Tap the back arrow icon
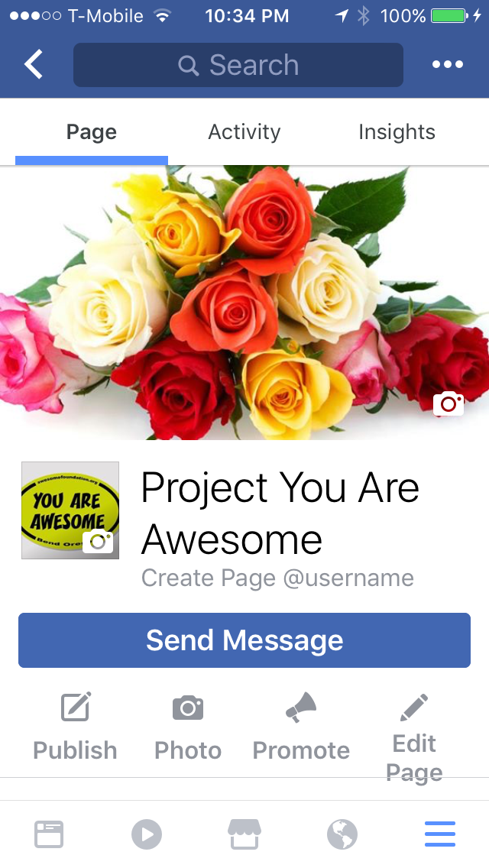Image resolution: width=489 pixels, height=868 pixels. [x=33, y=64]
